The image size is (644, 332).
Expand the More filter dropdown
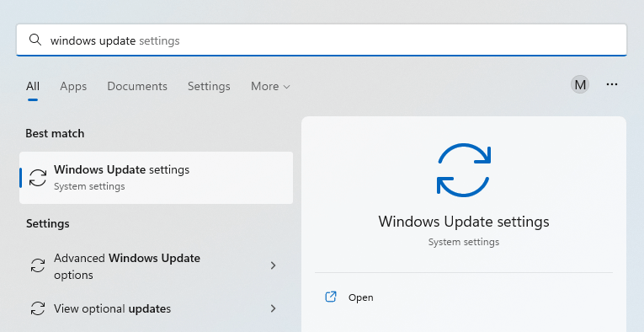coord(270,86)
